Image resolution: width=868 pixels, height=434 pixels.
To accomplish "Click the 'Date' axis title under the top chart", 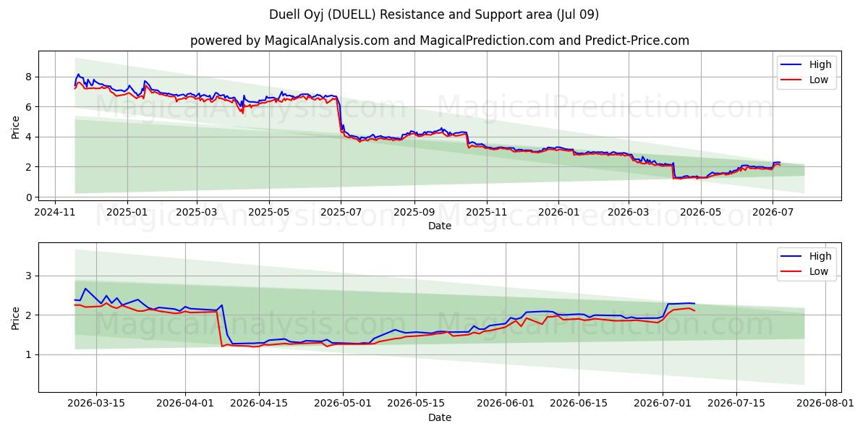I will [439, 226].
